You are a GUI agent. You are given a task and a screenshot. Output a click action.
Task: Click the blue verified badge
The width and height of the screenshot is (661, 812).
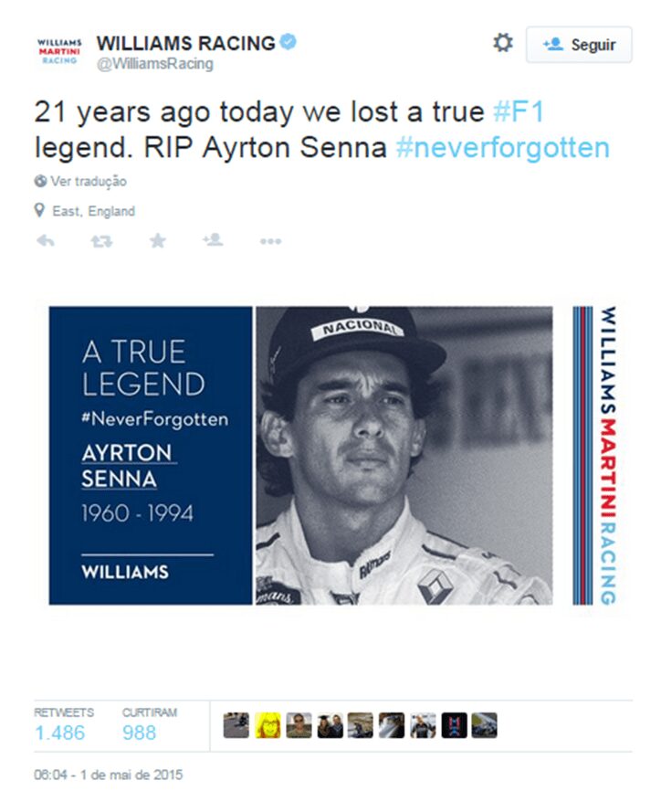289,42
